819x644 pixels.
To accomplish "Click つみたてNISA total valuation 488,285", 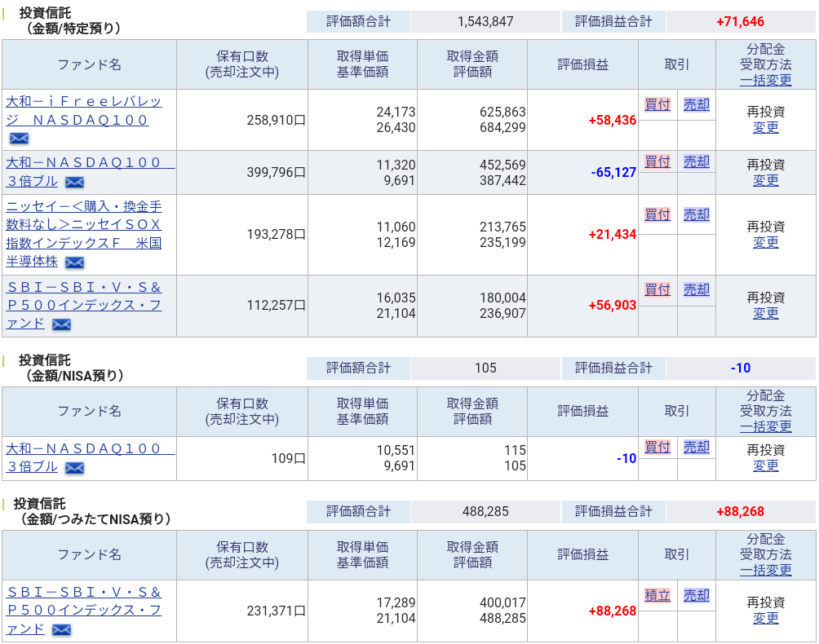I will point(485,512).
